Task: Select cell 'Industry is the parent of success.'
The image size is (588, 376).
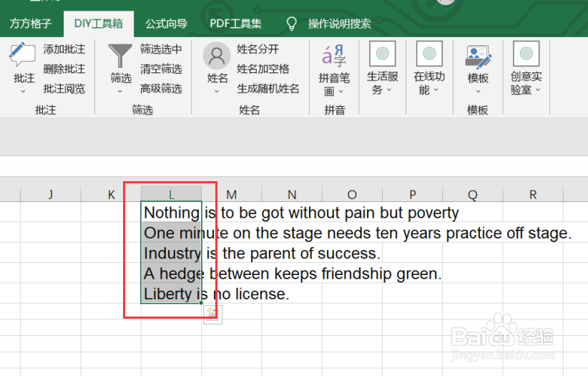Action: [x=172, y=253]
